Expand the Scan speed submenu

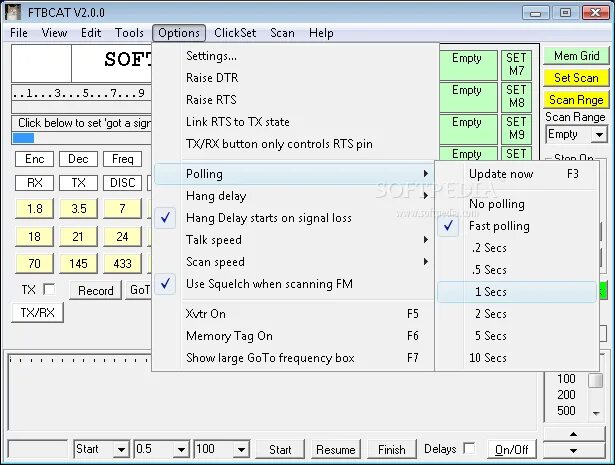295,262
